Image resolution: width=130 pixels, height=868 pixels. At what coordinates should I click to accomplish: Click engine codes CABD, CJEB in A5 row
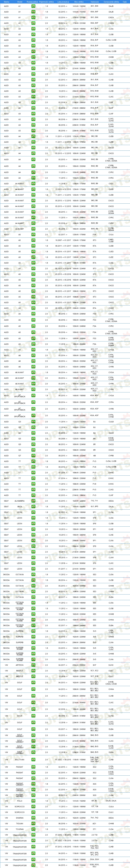point(111,240)
